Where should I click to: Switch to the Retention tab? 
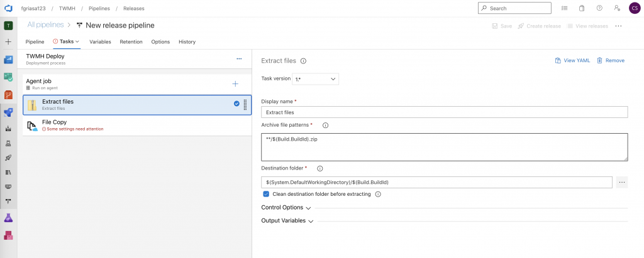(x=131, y=41)
